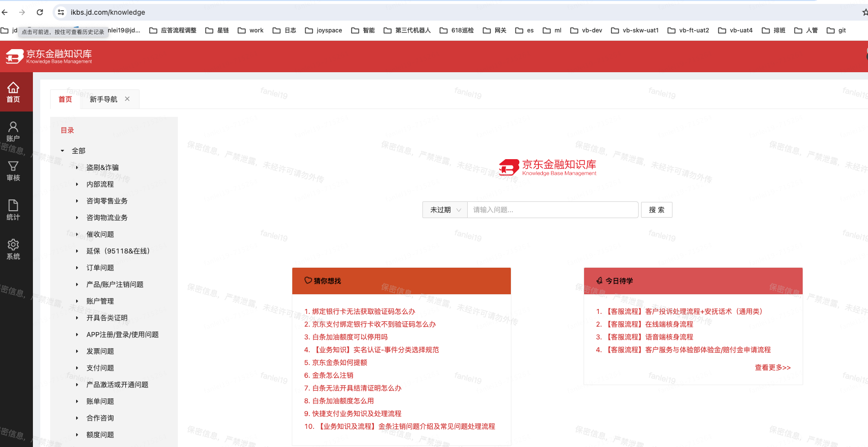Select 发票问题 tree item
Screen dimensions: 868x447
100,351
